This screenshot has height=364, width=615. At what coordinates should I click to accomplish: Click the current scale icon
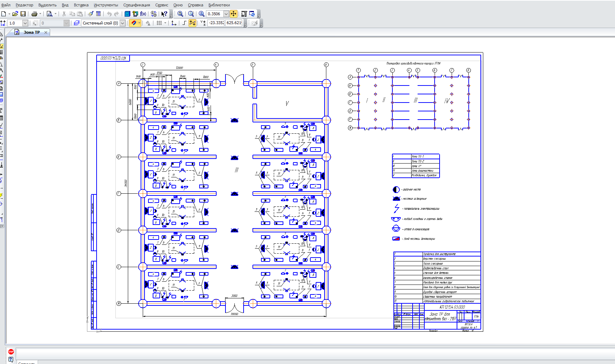click(3, 23)
